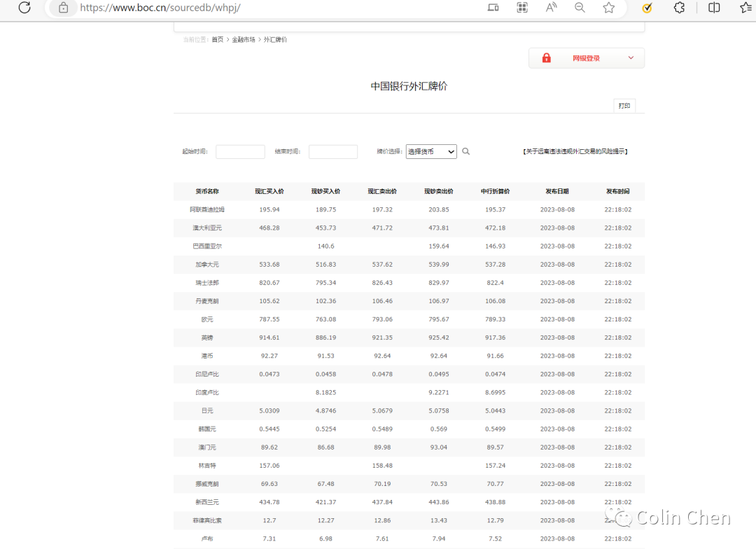756x549 pixels.
Task: Click the 首页 breadcrumb link
Action: [x=218, y=39]
